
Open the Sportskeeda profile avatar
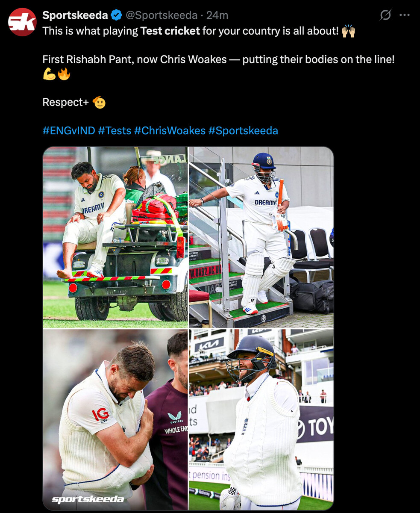22,22
